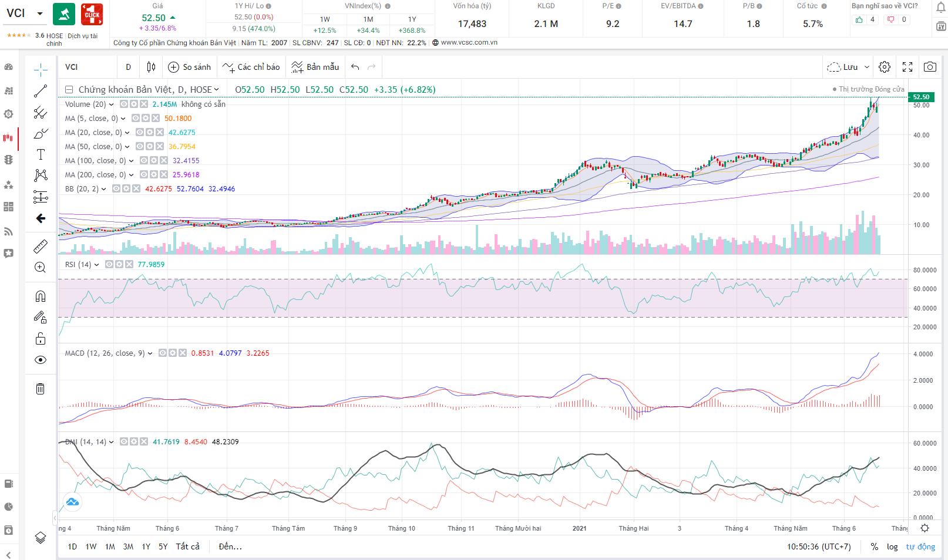Open the time axis settings gear
The width and height of the screenshot is (948, 560).
click(x=925, y=528)
